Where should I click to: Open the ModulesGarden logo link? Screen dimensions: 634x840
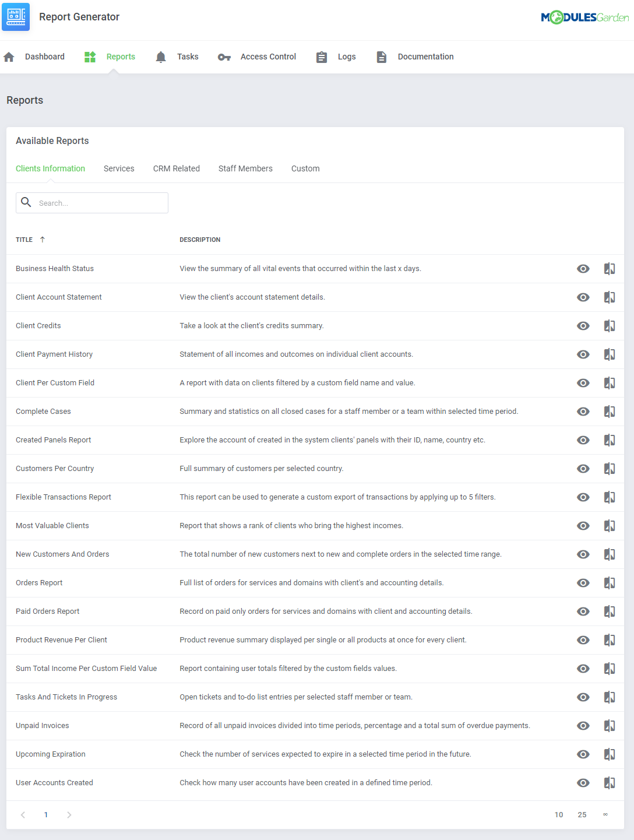pyautogui.click(x=584, y=17)
